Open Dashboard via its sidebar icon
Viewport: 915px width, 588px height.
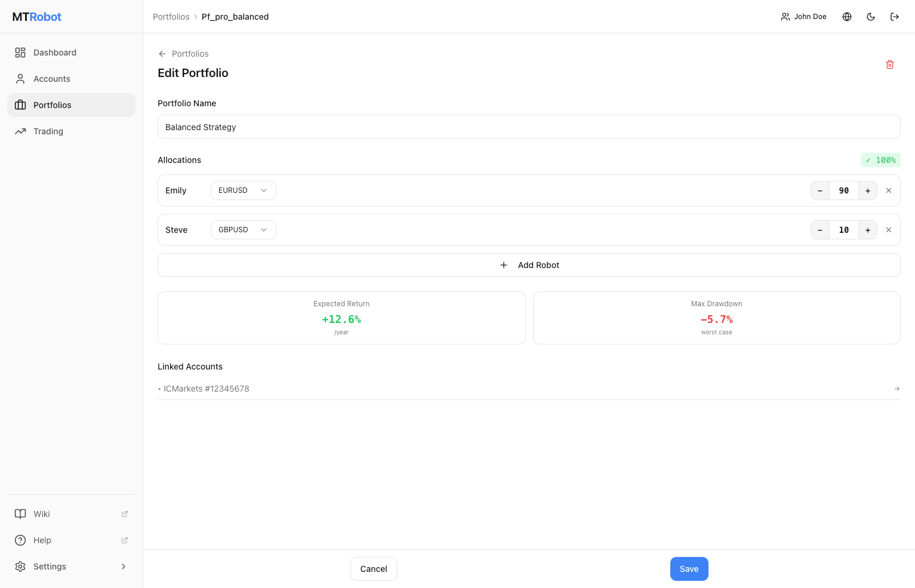point(20,52)
